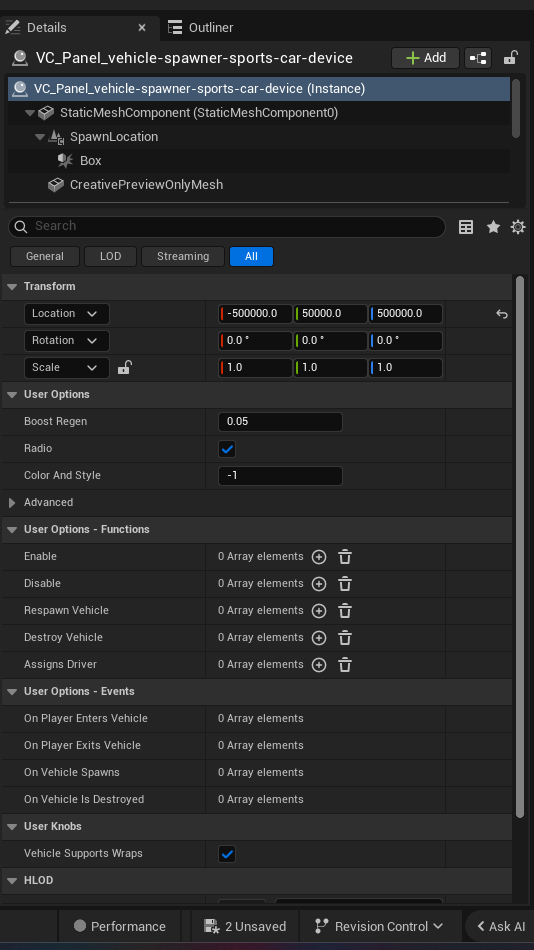The image size is (534, 950).
Task: Edit Color And Style value
Action: pyautogui.click(x=280, y=476)
